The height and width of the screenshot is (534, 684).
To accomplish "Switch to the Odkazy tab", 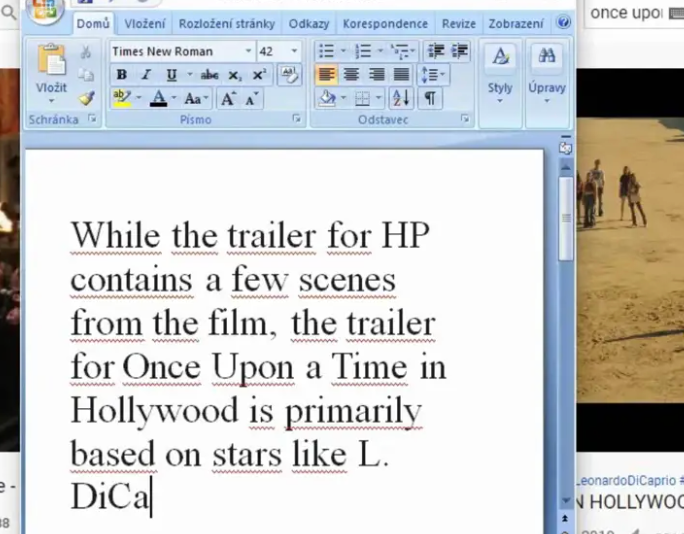I will pos(309,24).
